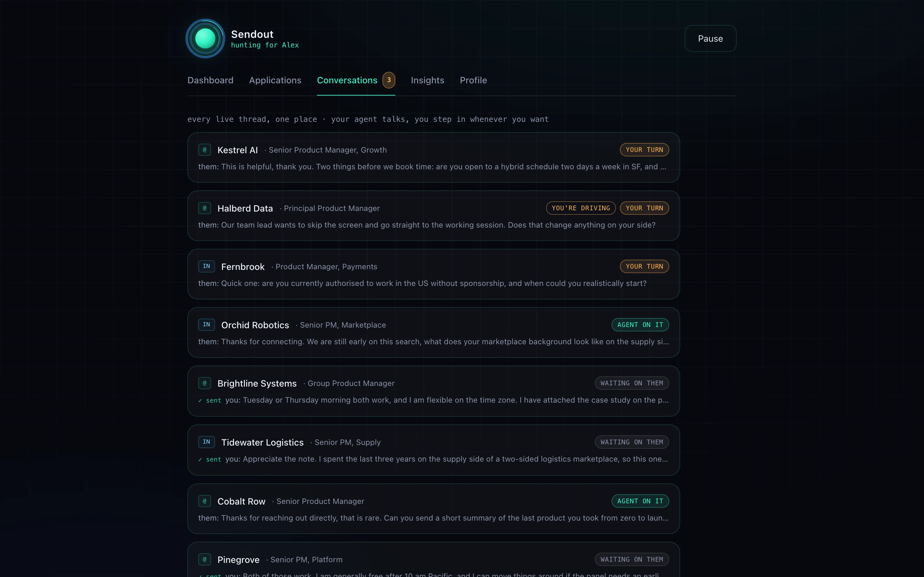Image resolution: width=924 pixels, height=577 pixels.
Task: Click the YOU'RE DRIVING tag on Halberd Data
Action: click(581, 208)
